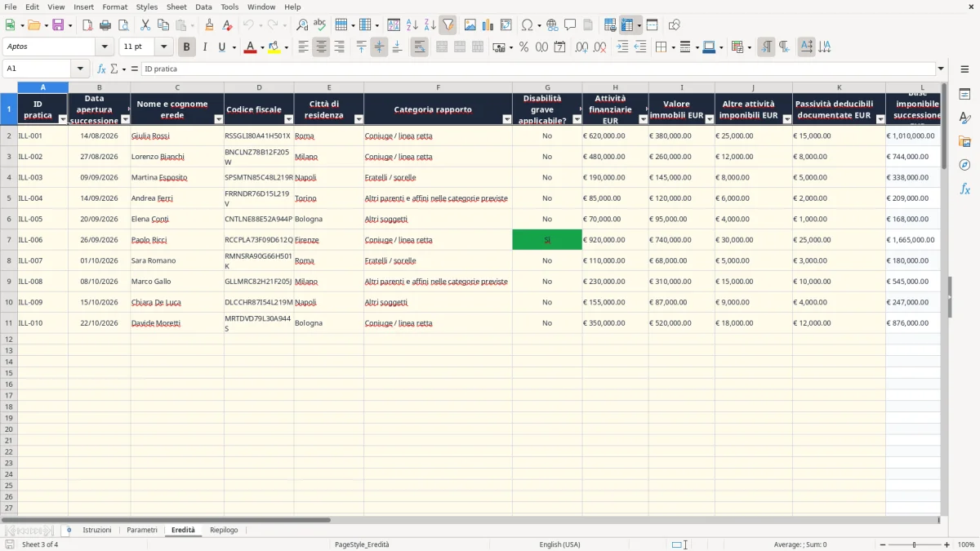Click the Draw Functions shapes icon
The height and width of the screenshot is (551, 980).
pos(675,25)
